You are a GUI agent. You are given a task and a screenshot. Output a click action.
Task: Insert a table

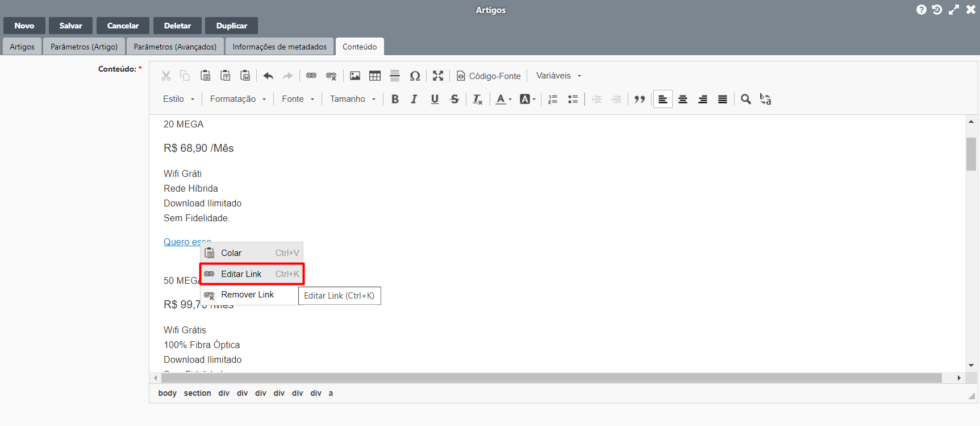pos(375,76)
